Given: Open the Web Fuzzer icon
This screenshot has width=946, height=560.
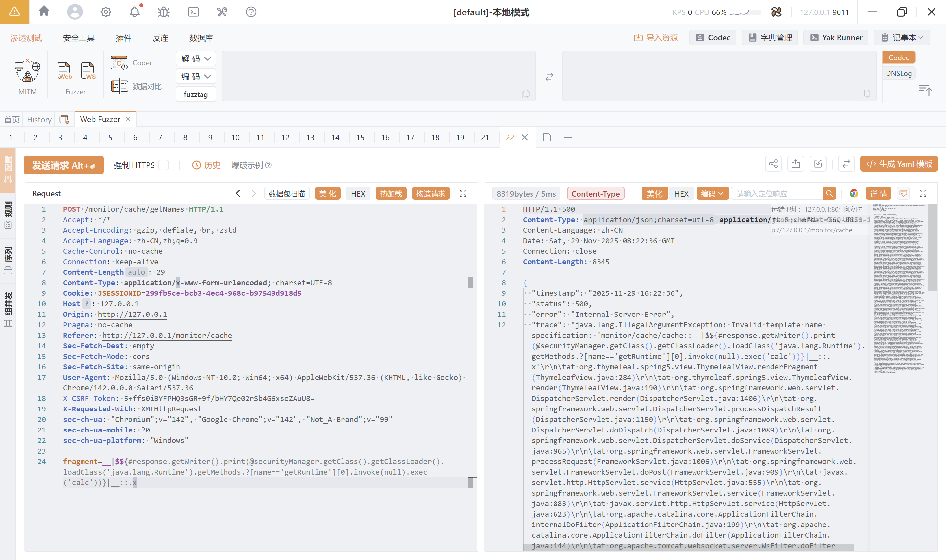Looking at the screenshot, I should point(64,71).
